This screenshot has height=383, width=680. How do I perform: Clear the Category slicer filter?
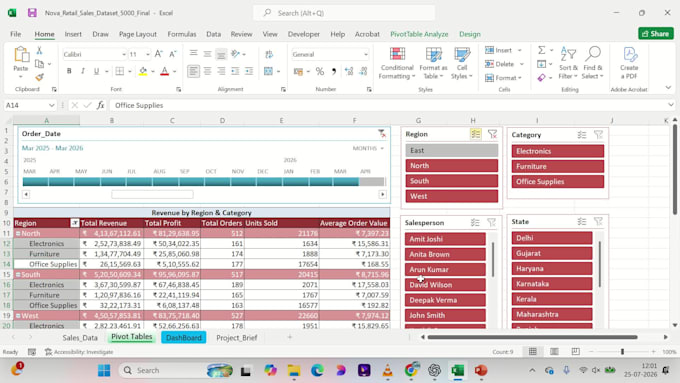[x=598, y=135]
